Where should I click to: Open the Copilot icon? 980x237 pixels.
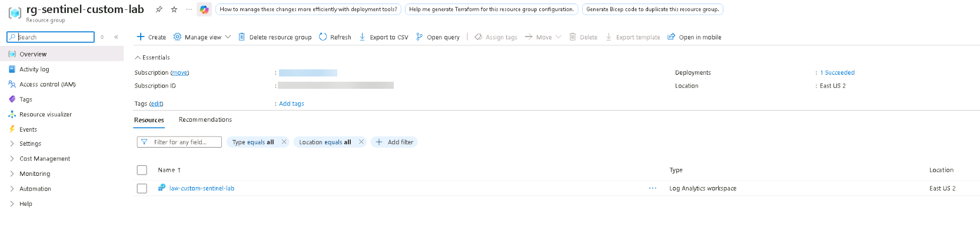coord(204,9)
